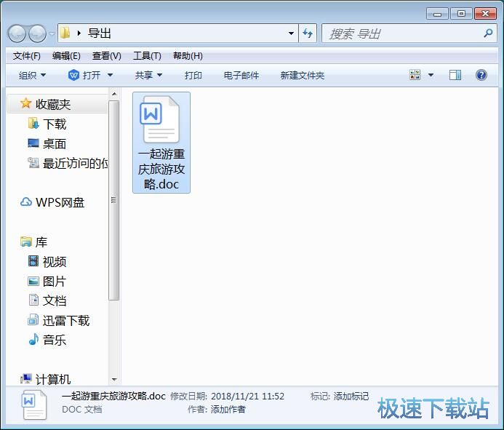Viewport: 504px width, 430px height.
Task: Open the recent pages dropdown beside Forward
Action: coord(52,33)
